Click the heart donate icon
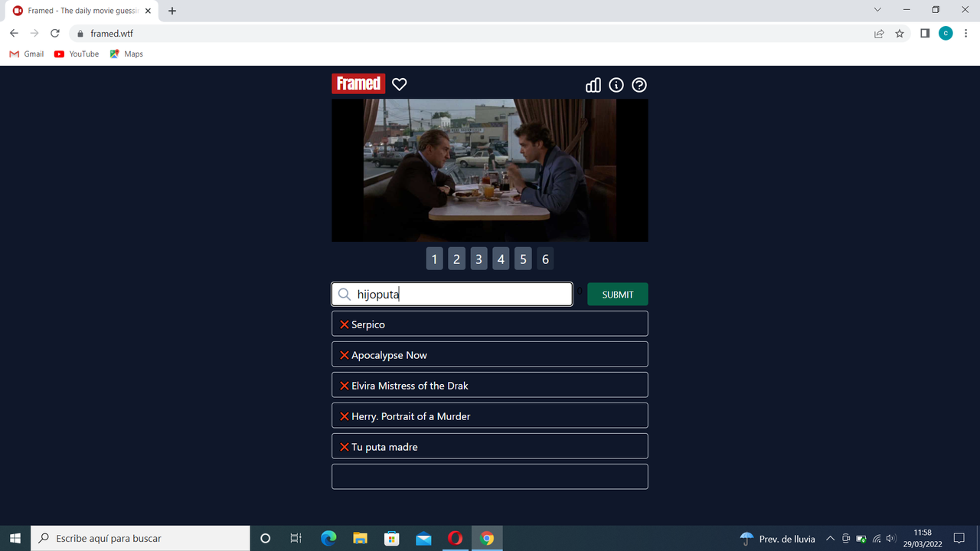Viewport: 980px width, 551px height. (399, 84)
